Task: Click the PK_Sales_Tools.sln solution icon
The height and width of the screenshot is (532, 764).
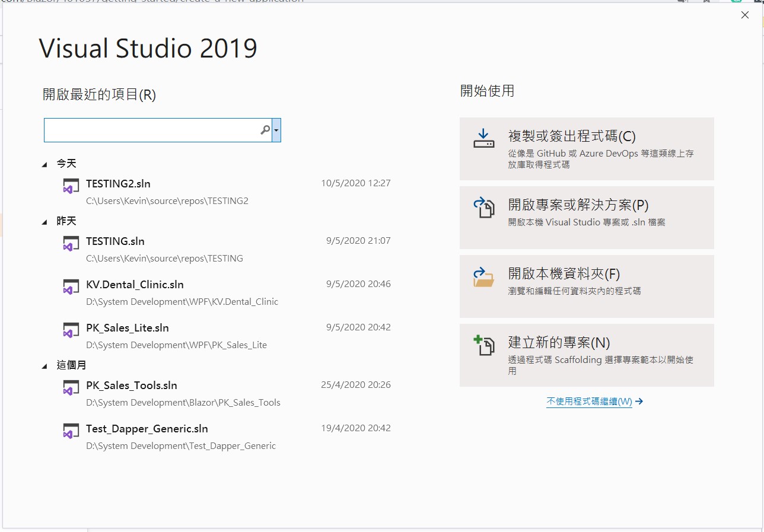Action: (71, 387)
